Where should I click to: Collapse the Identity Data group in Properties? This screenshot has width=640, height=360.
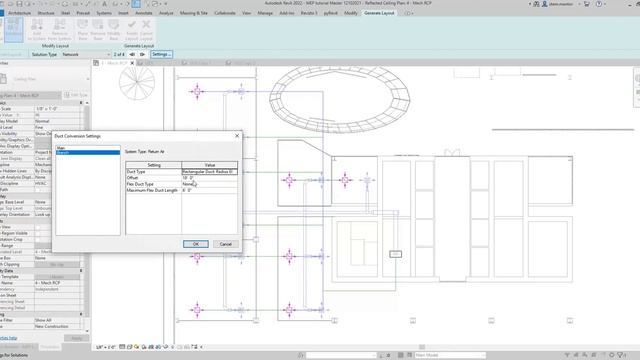pyautogui.click(x=81, y=271)
